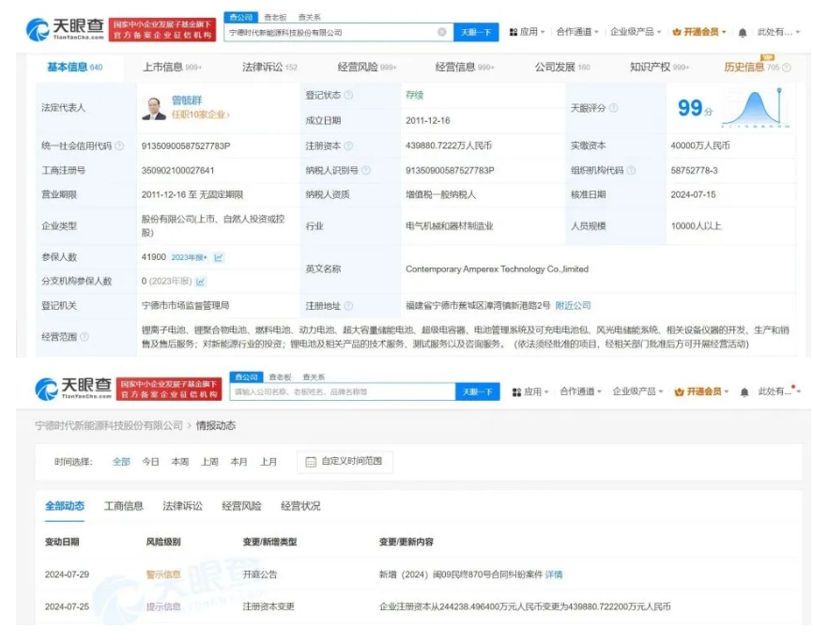Viewport: 813px width, 644px height.
Task: Click the help icon beside 纳税人识别号
Action: (x=366, y=170)
